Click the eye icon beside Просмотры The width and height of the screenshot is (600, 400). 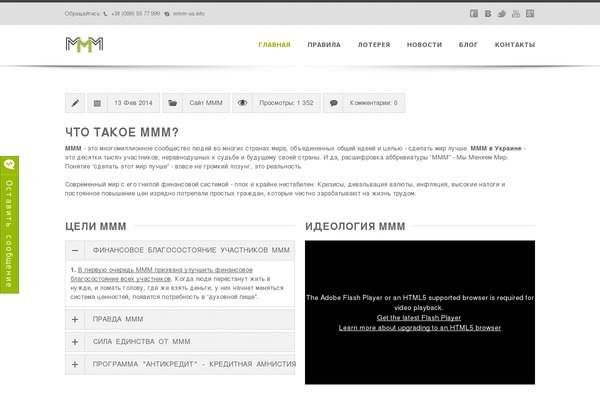tap(242, 103)
